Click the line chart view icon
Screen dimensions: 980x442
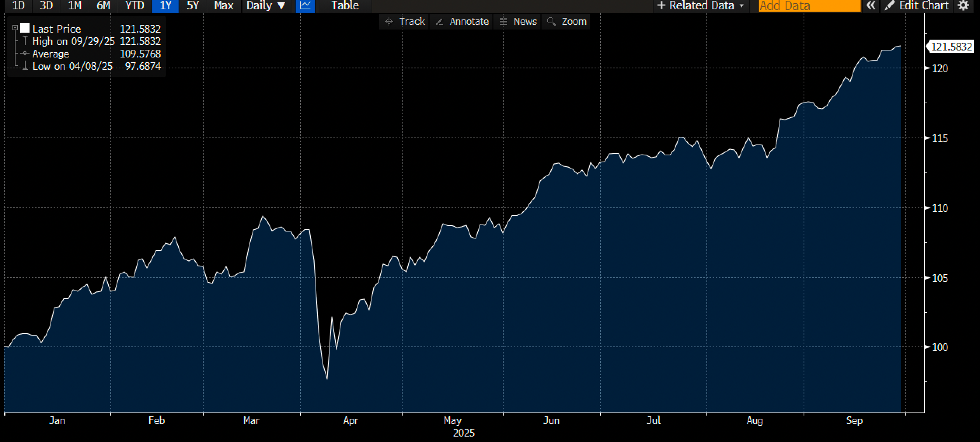(305, 6)
